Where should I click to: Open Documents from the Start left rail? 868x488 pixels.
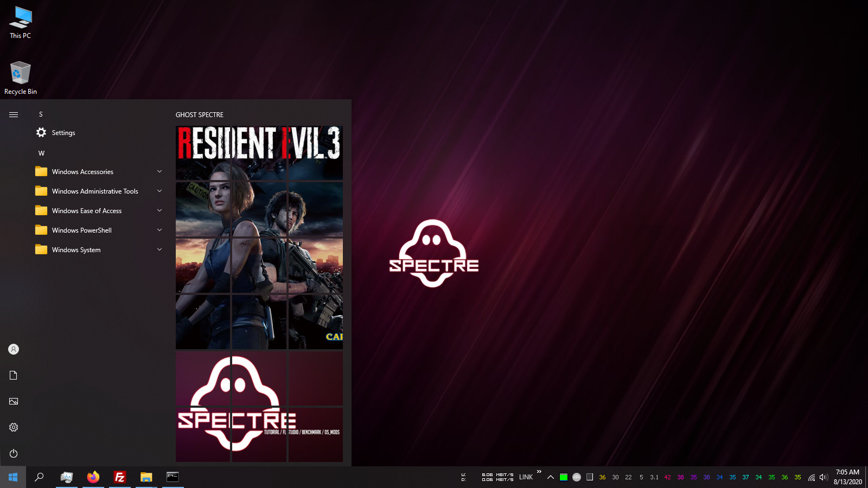coord(14,375)
